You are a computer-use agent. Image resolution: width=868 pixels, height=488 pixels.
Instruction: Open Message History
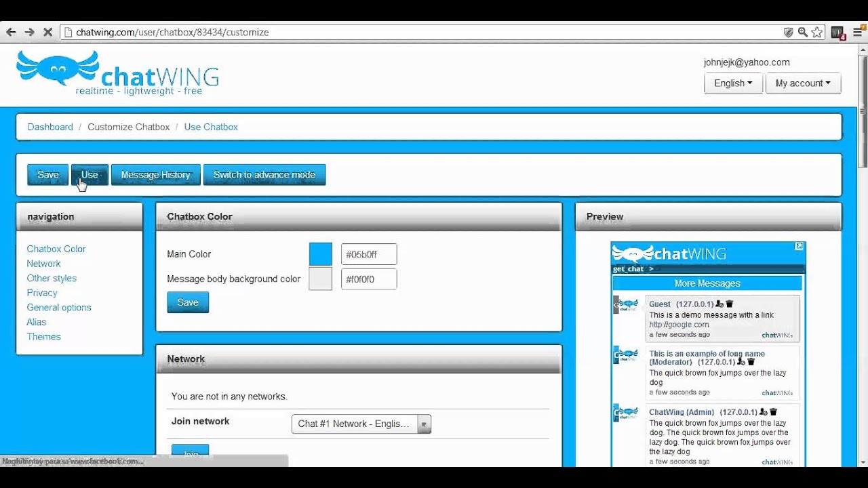coord(156,175)
